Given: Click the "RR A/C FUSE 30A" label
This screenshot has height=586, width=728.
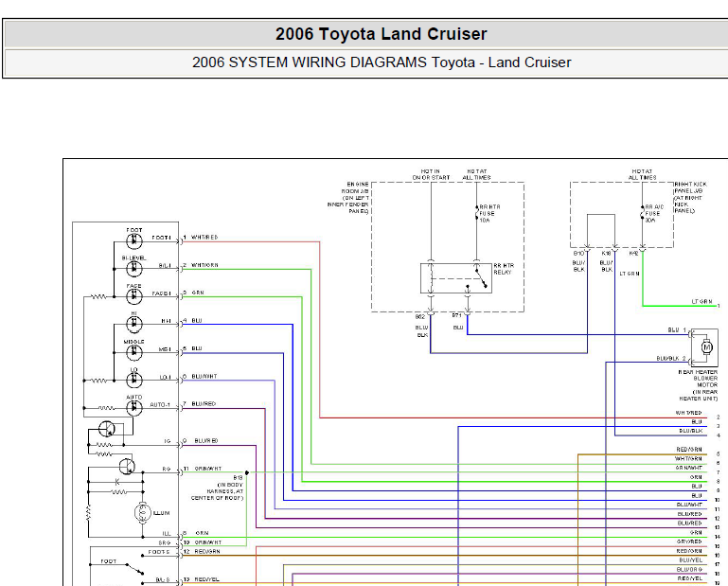Looking at the screenshot, I should coord(655,214).
